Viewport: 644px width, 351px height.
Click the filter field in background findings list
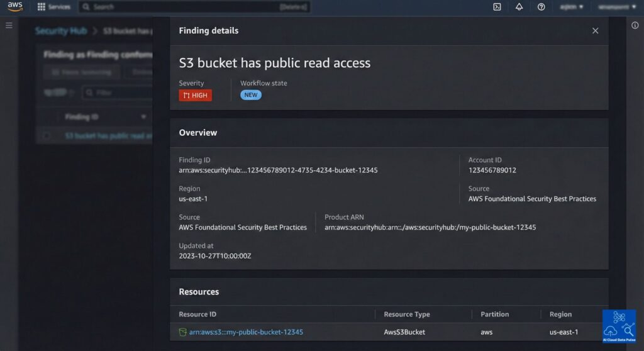[x=118, y=93]
